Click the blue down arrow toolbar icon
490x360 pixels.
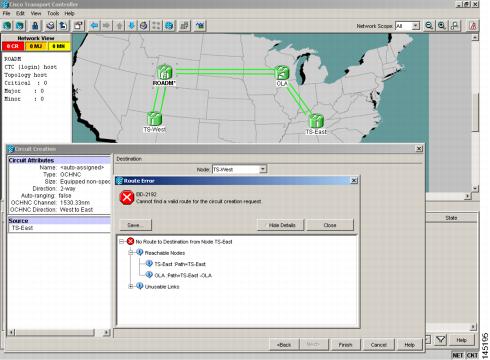click(132, 26)
